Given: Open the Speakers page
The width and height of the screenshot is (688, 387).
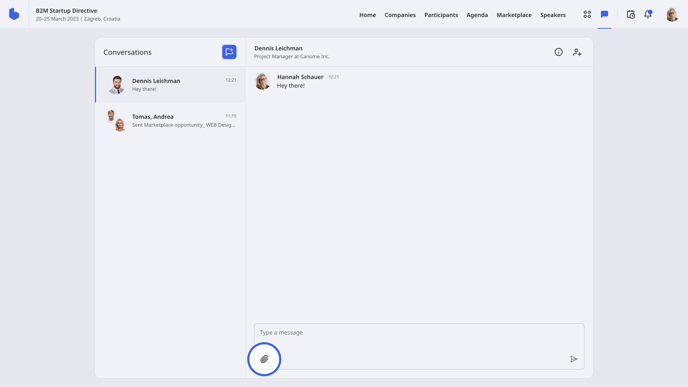Looking at the screenshot, I should click(x=552, y=15).
